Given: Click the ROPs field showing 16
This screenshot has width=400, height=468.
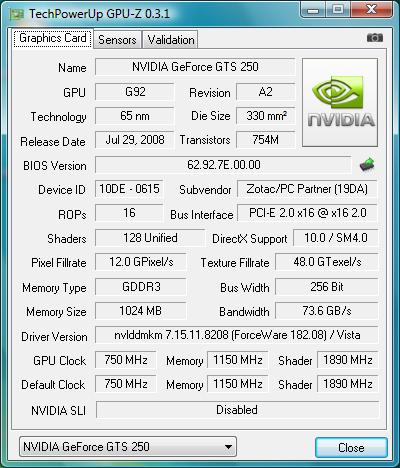Looking at the screenshot, I should click(129, 213).
